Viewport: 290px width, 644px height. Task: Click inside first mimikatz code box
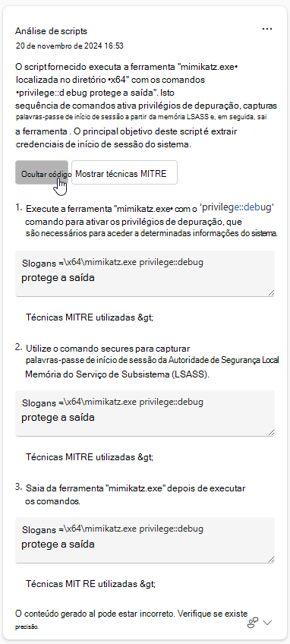tap(145, 273)
